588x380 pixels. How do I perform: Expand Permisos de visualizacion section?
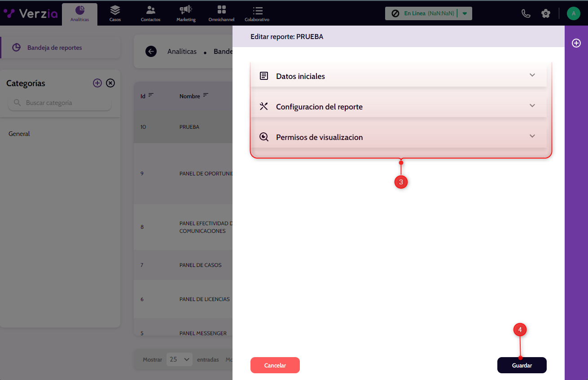pyautogui.click(x=398, y=137)
